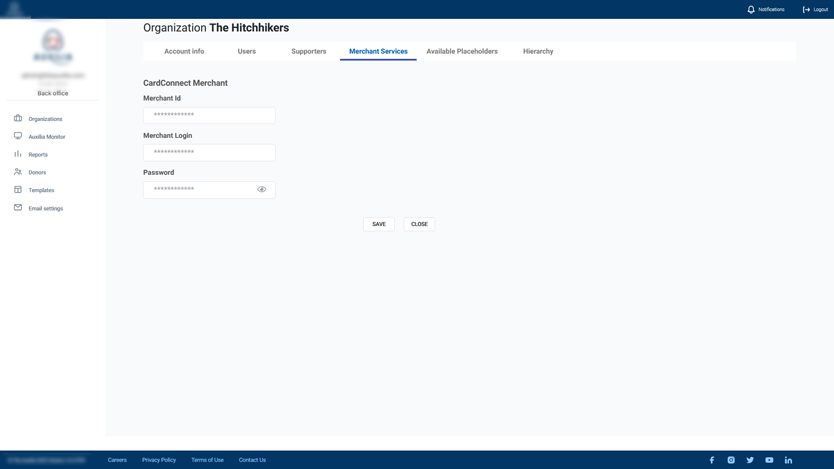
Task: Open the Twitter link in footer
Action: click(x=750, y=460)
